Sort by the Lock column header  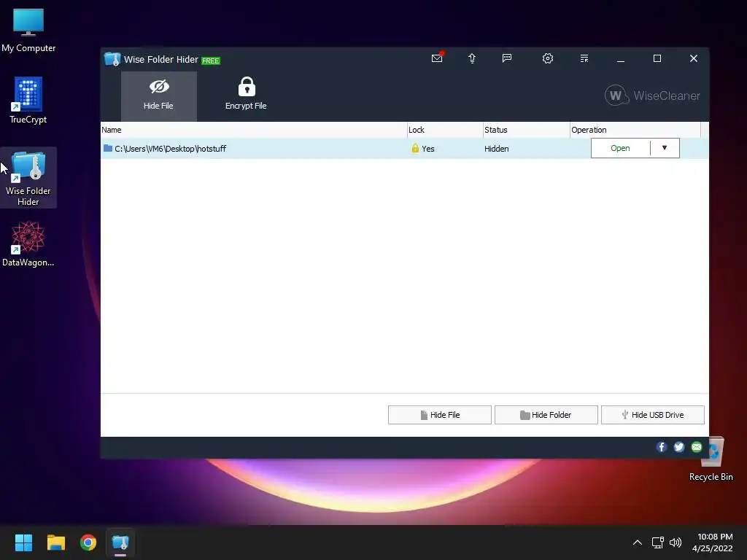tap(445, 130)
